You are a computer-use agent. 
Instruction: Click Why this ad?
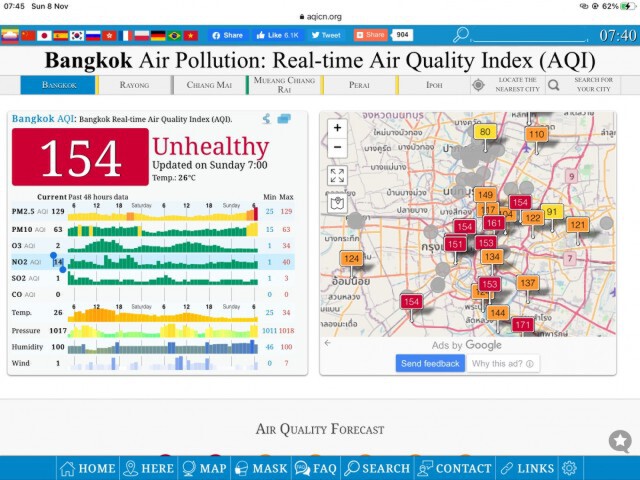(x=502, y=363)
